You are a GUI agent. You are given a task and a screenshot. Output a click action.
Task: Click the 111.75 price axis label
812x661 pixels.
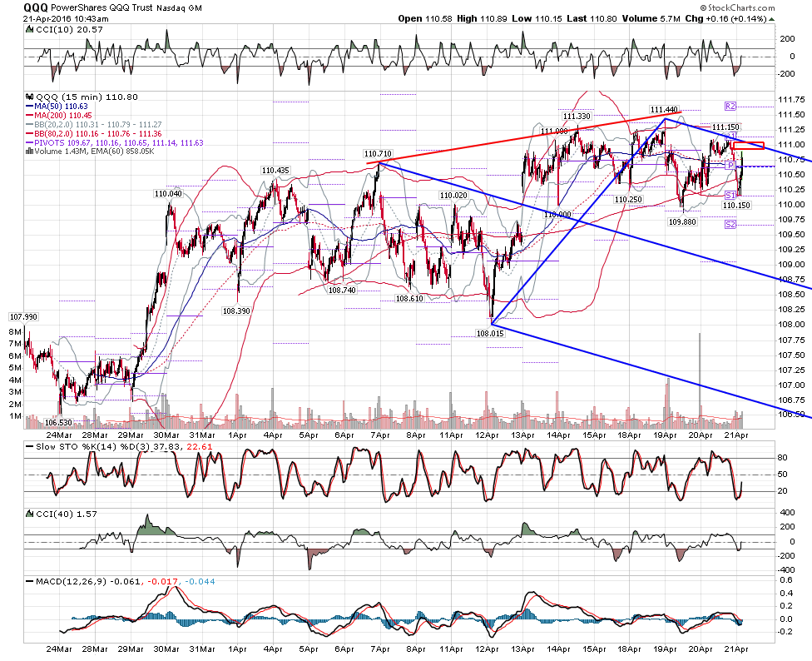(791, 100)
